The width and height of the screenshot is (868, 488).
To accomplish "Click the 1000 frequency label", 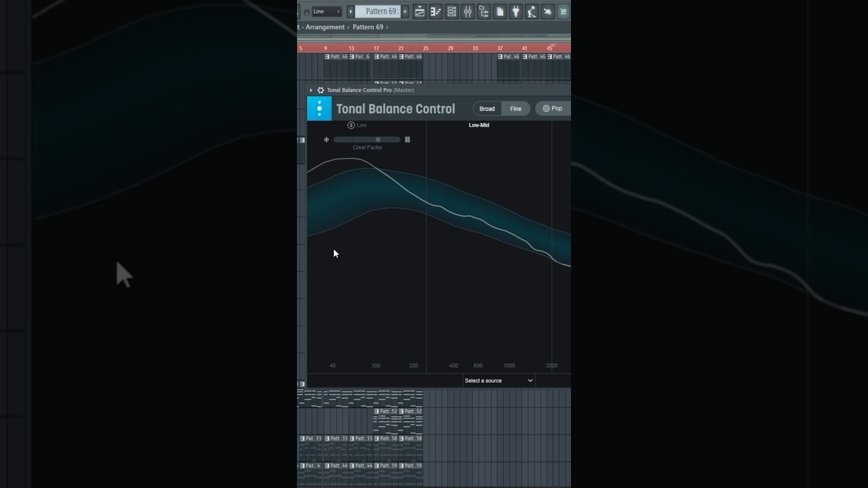I will [509, 365].
